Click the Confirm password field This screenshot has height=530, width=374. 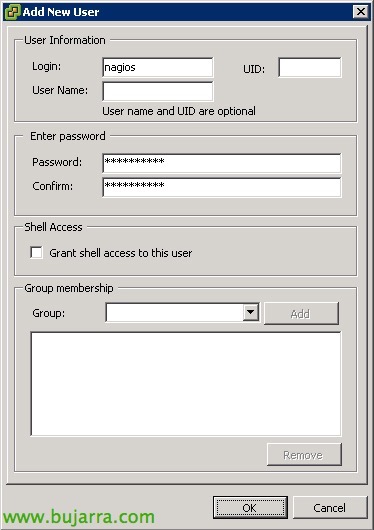[x=222, y=187]
